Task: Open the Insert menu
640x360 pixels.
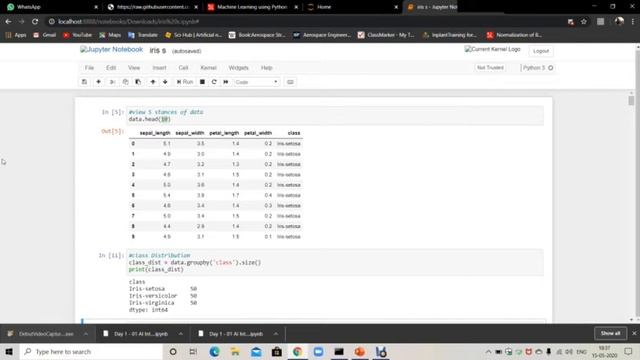Action: pos(159,68)
